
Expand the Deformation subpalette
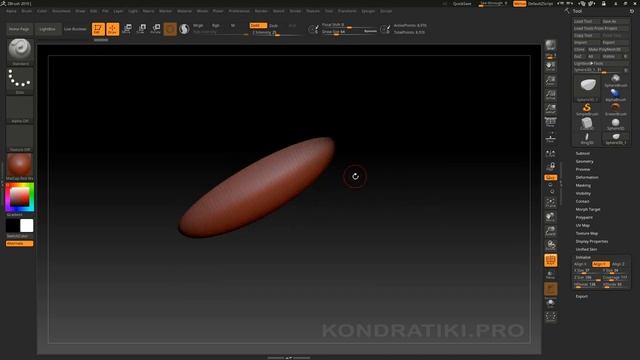coord(587,178)
